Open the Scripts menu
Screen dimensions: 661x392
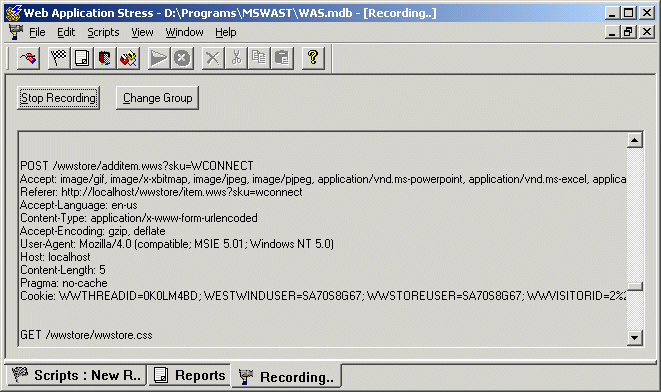103,32
